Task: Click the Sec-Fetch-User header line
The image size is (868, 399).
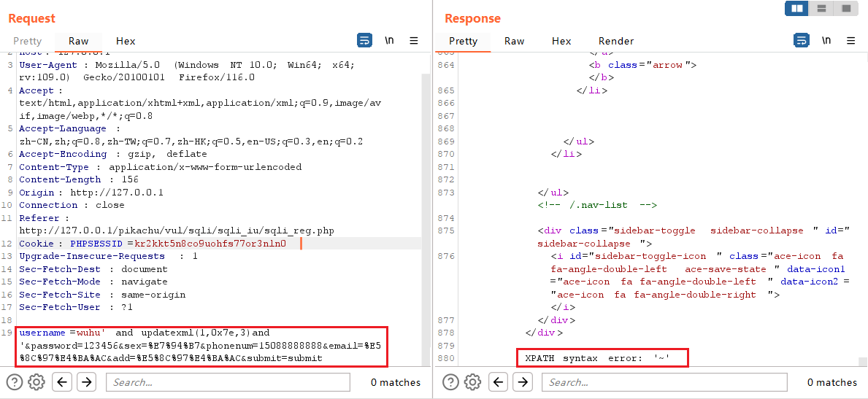Action: pos(76,307)
